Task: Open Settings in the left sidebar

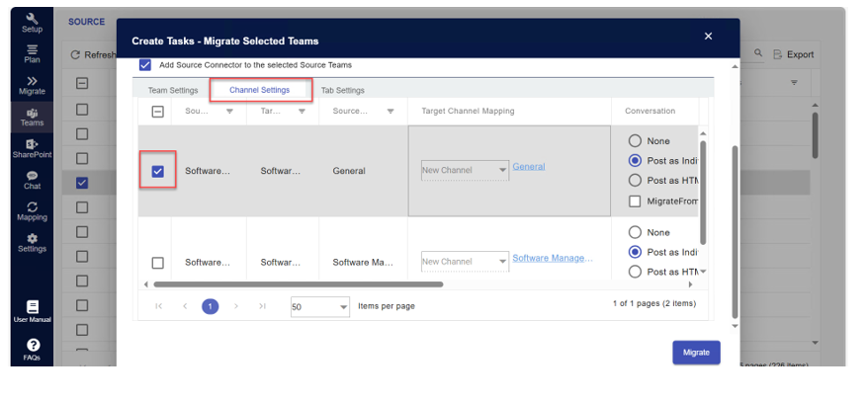Action: 32,243
